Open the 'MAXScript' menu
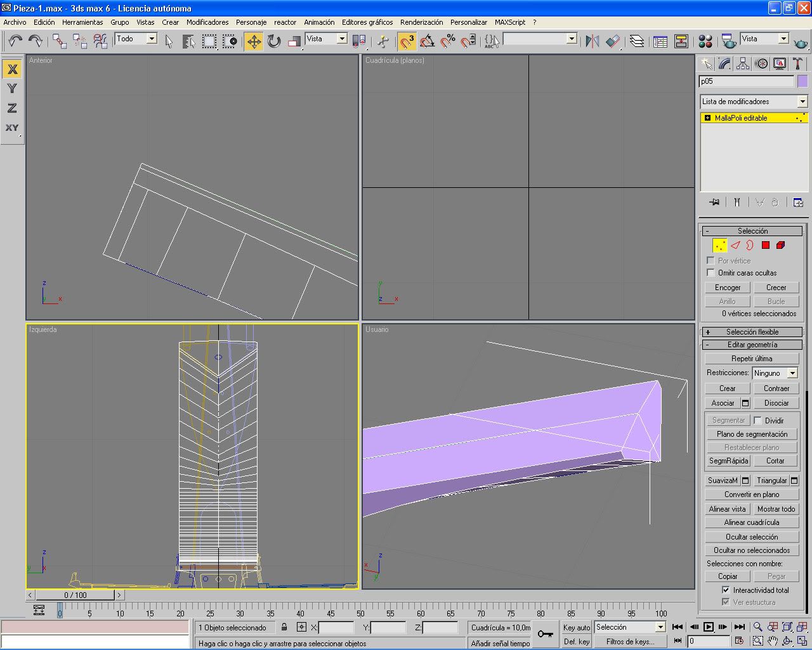812x650 pixels. (510, 22)
